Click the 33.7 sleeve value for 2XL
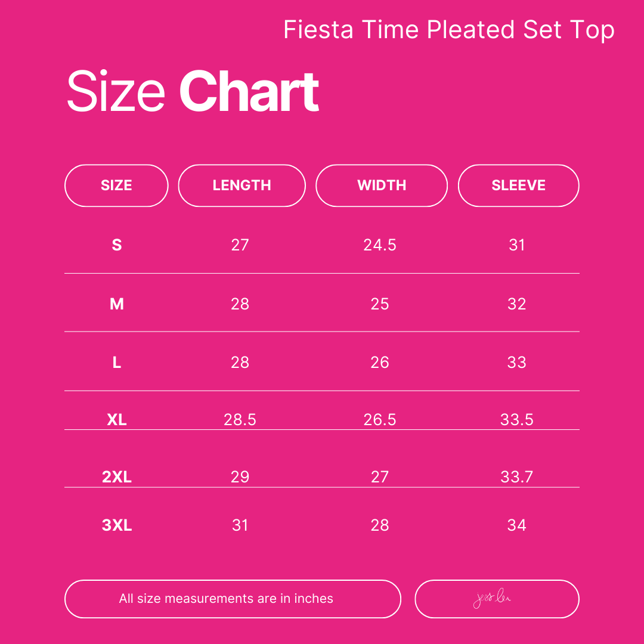This screenshot has height=644, width=644. coord(516,477)
